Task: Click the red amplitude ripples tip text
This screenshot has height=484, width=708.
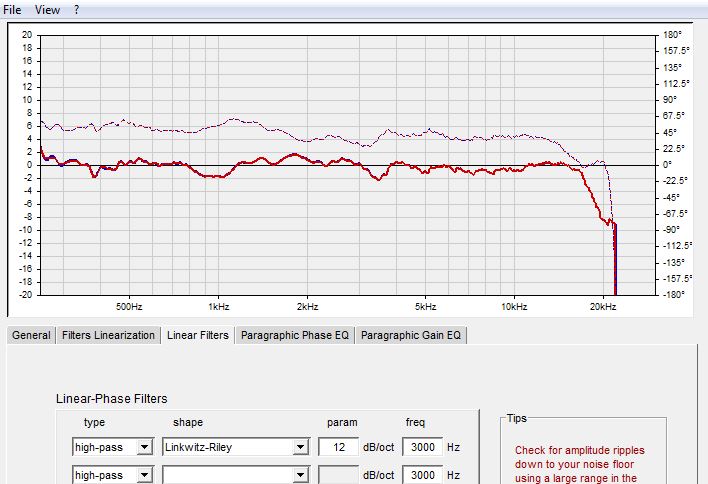Action: pos(579,464)
